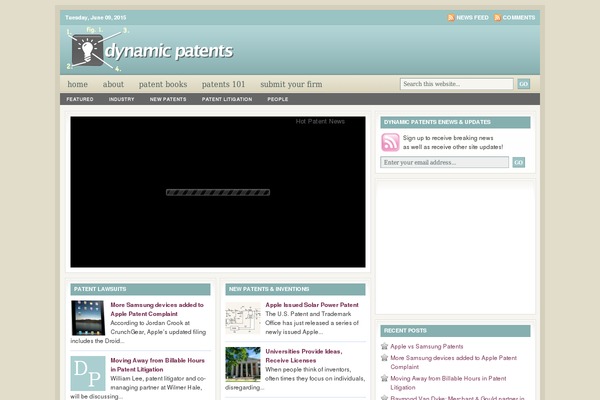Click star icon beside Apple vs Samsung Patents

point(385,346)
